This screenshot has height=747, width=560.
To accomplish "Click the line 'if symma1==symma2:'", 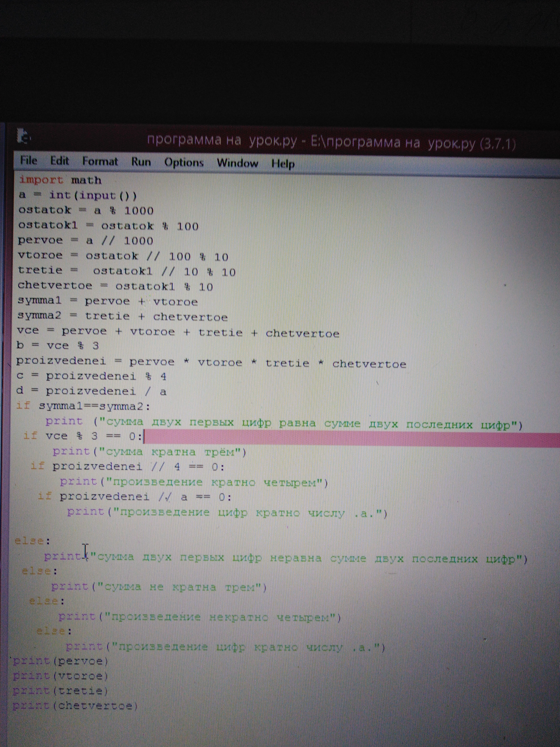I will click(x=83, y=406).
